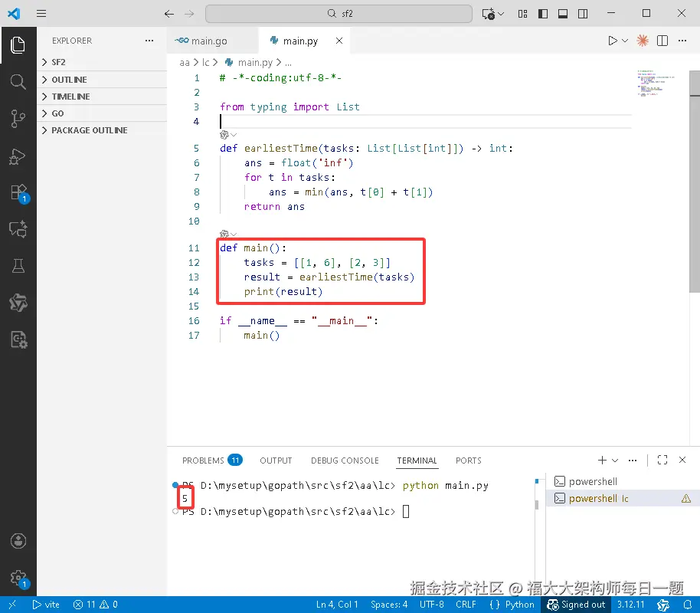Open the Extensions view
The width and height of the screenshot is (700, 613).
(18, 192)
